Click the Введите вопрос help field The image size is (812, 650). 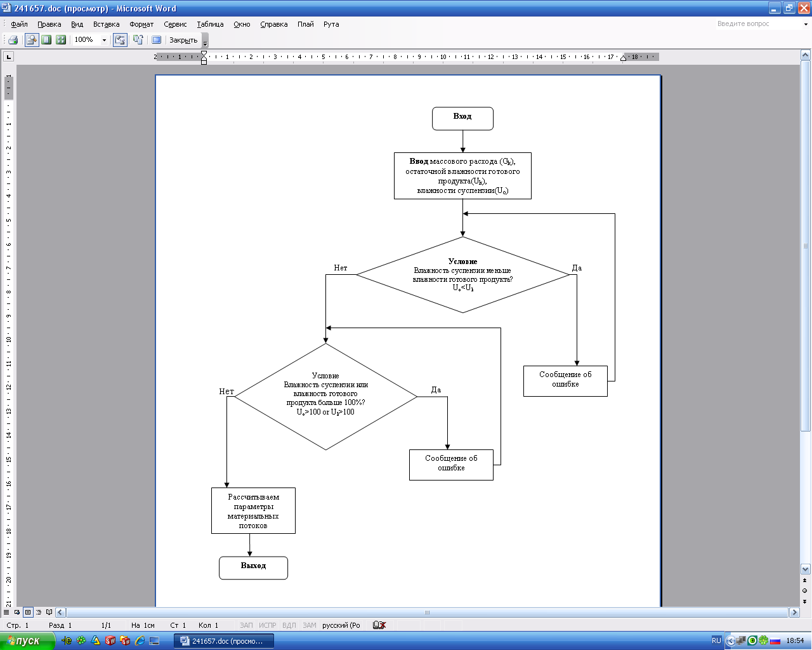pyautogui.click(x=755, y=24)
